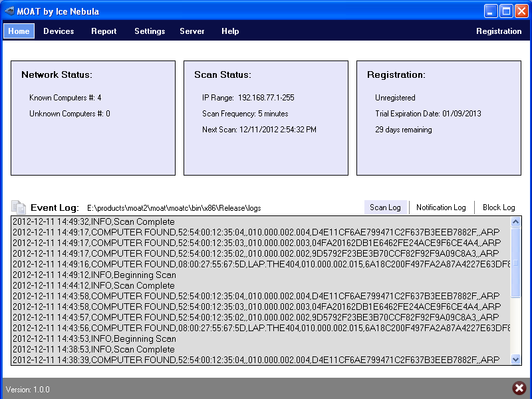The width and height of the screenshot is (532, 399).
Task: Open the Devices menu
Action: click(59, 31)
